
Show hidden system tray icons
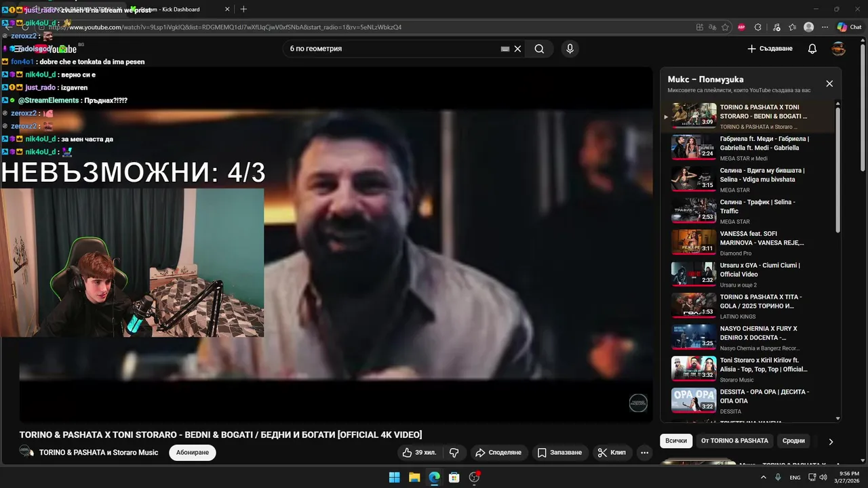[764, 477]
